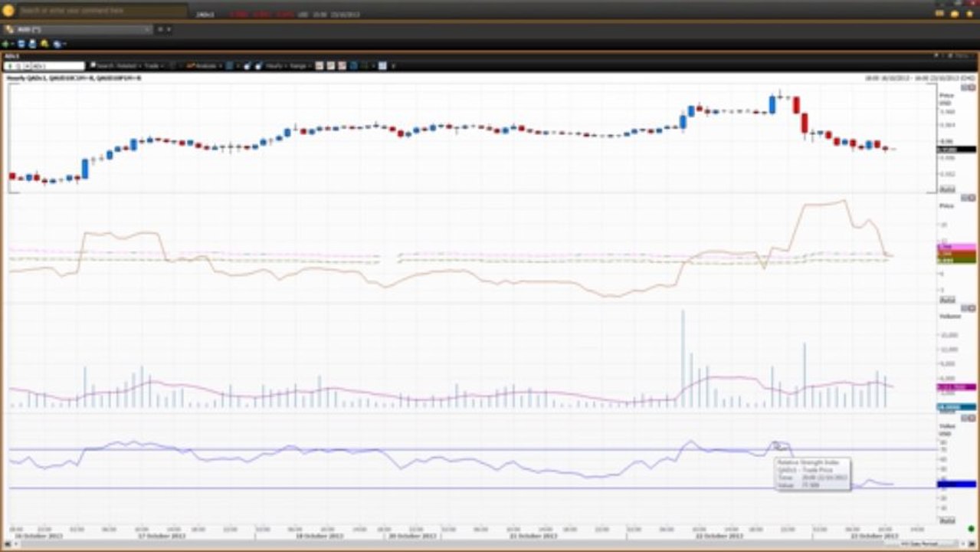Viewport: 980px width, 552px height.
Task: Click Auto button on the RSI pane
Action: coord(946,521)
